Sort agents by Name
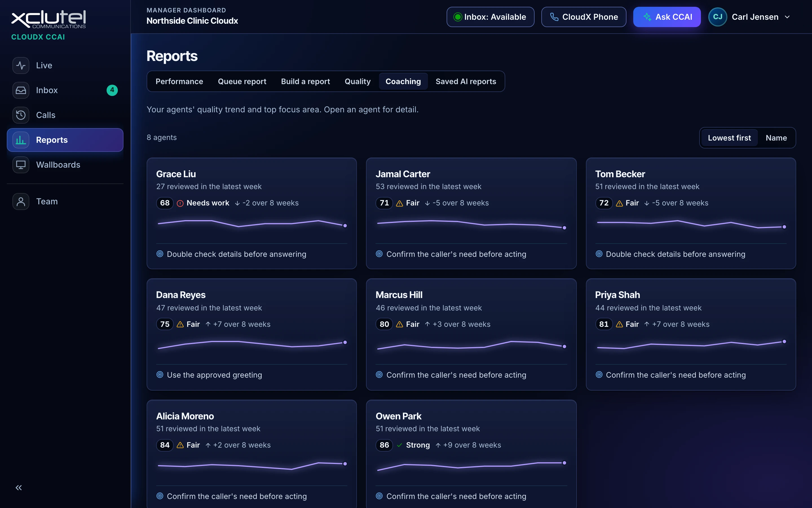 click(776, 138)
